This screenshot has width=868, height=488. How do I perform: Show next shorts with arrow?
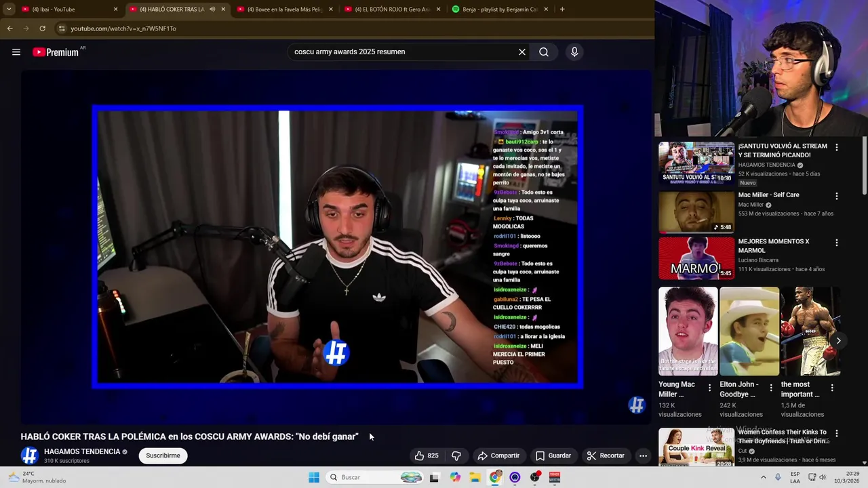[838, 341]
